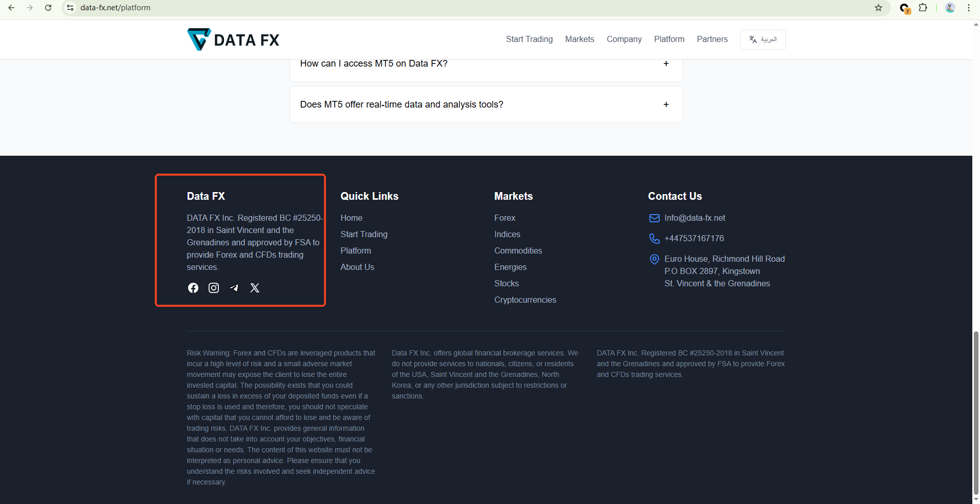Click the Info@data-fx.net email link

(695, 218)
